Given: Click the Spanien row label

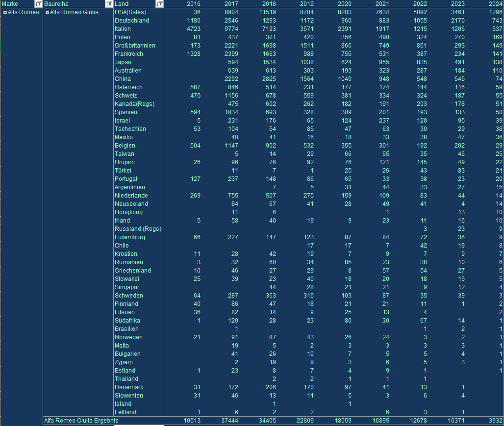Looking at the screenshot, I should (126, 112).
